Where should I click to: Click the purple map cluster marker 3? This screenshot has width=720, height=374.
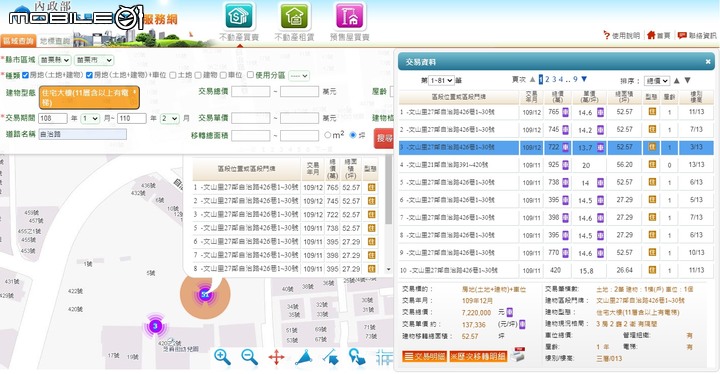click(x=155, y=326)
